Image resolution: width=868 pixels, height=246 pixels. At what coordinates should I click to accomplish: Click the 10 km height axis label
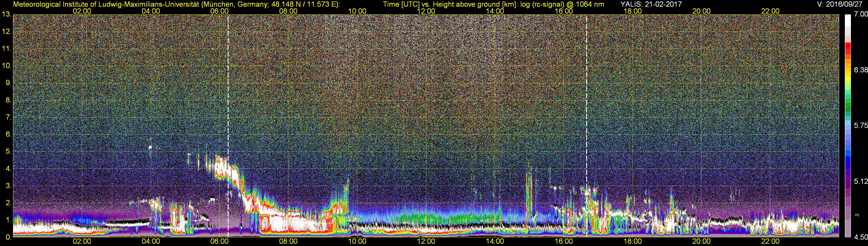click(6, 65)
